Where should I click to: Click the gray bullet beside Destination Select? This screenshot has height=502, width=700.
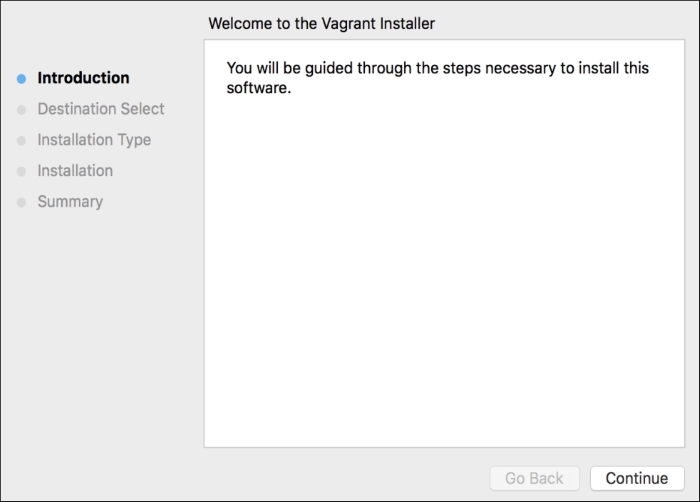21,110
